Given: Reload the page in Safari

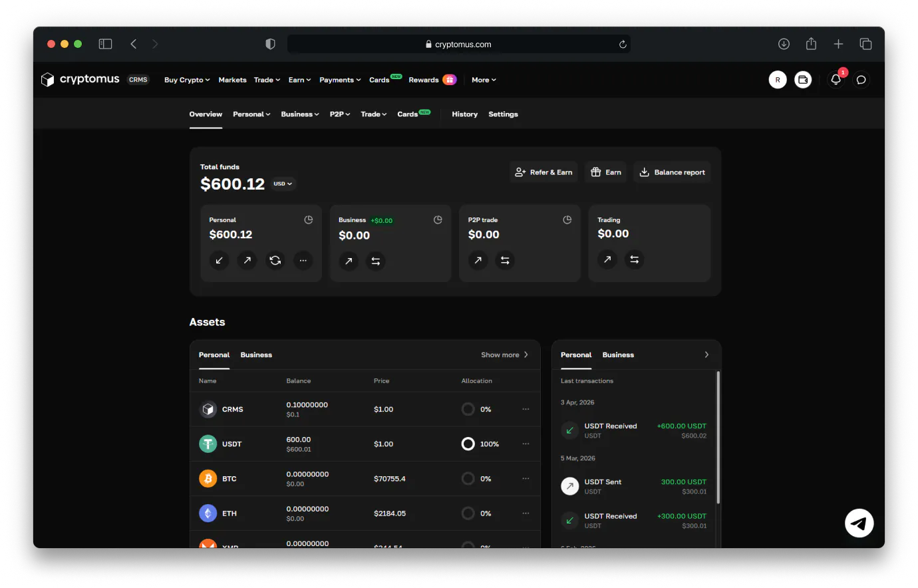Looking at the screenshot, I should 623,45.
